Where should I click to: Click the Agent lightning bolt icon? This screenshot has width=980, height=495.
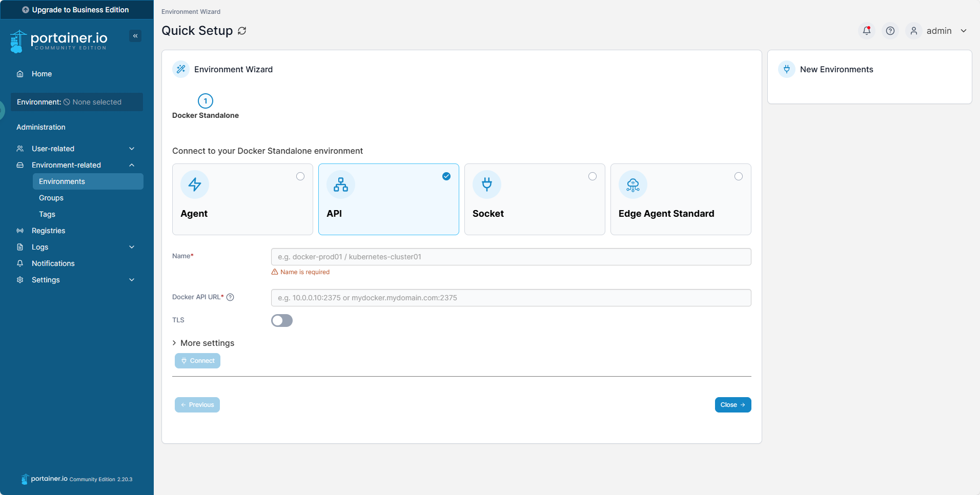point(195,184)
